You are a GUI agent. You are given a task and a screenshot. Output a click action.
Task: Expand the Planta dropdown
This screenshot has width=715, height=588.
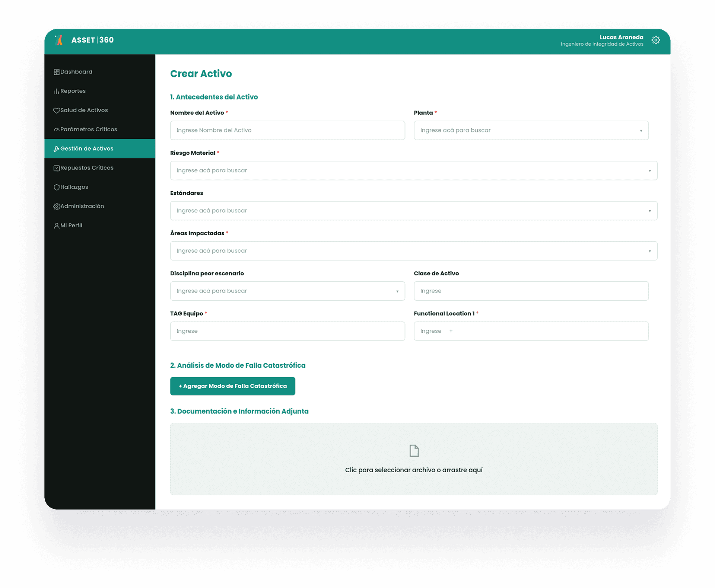click(x=531, y=130)
